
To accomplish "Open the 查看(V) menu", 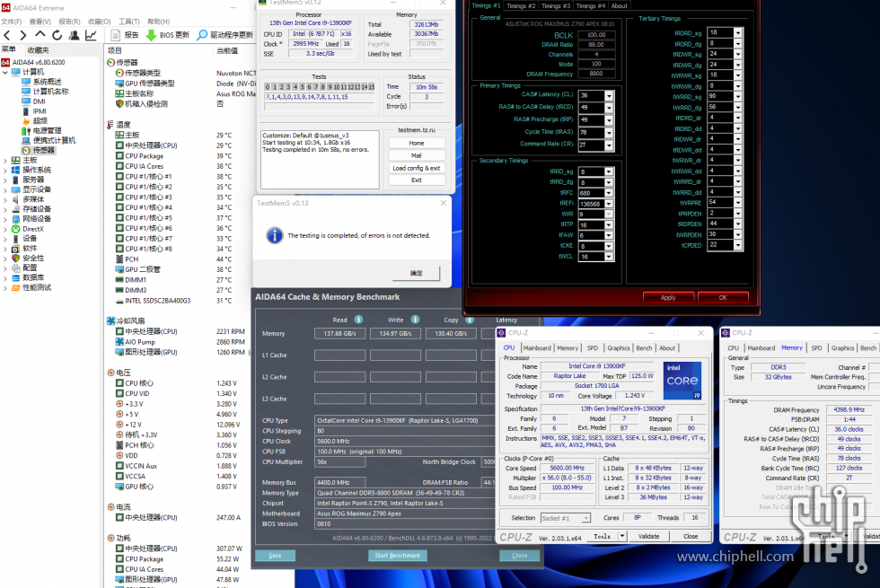I will click(x=40, y=22).
